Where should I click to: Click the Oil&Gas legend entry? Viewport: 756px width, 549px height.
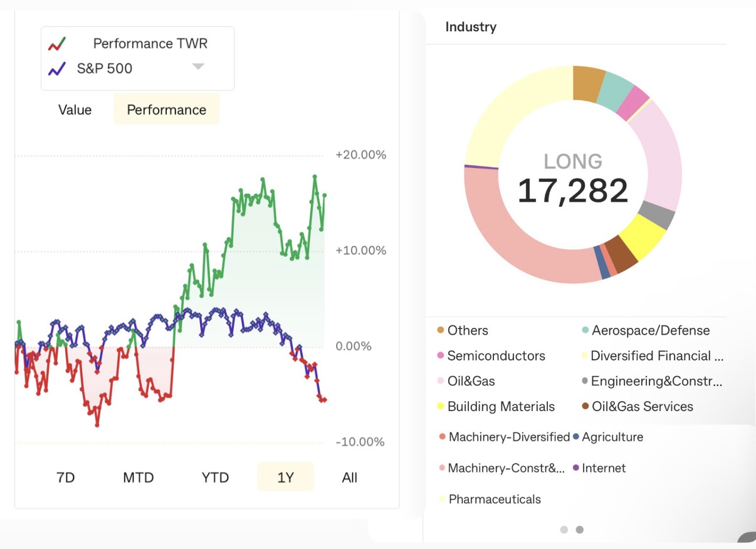pyautogui.click(x=466, y=381)
